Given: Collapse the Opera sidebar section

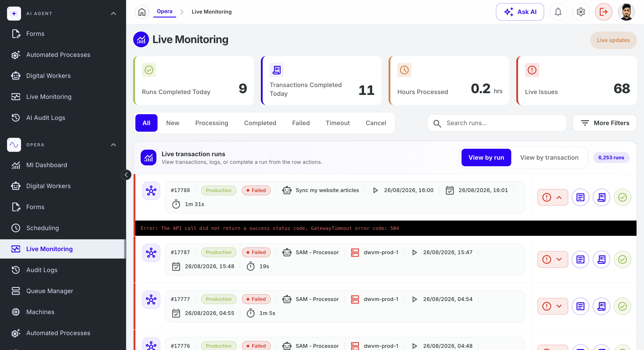Looking at the screenshot, I should pyautogui.click(x=113, y=145).
